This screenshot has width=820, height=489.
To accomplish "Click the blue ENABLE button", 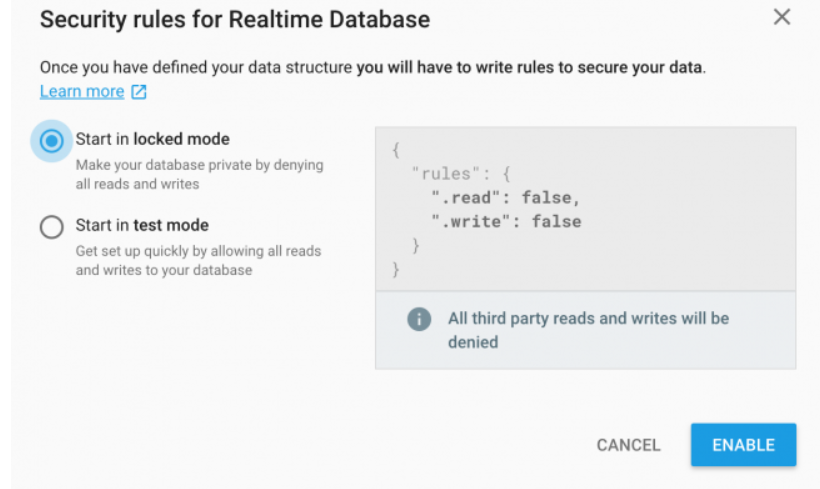I will pos(743,445).
